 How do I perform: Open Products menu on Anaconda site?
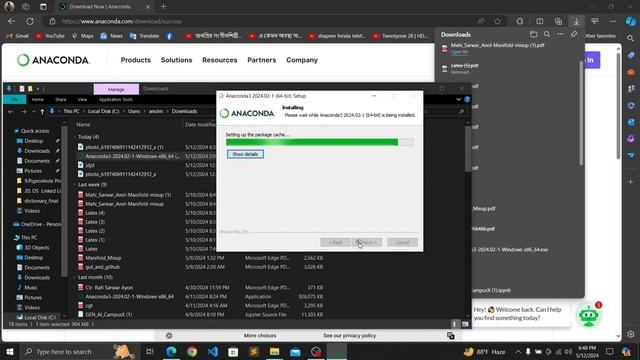tap(136, 60)
